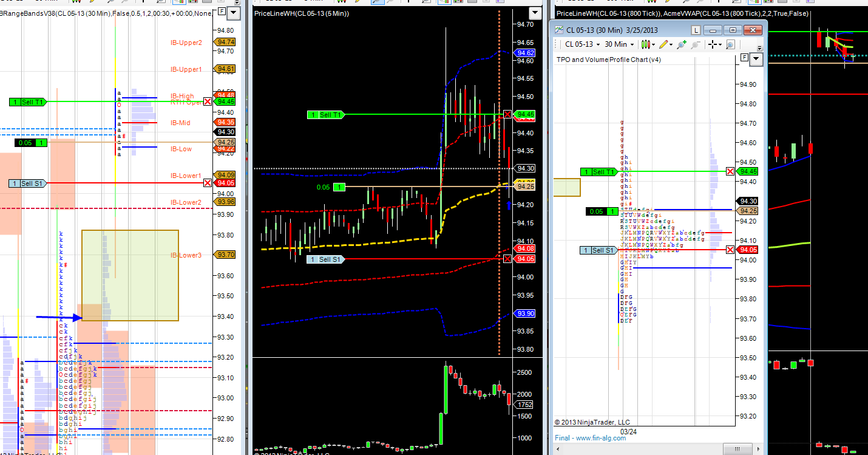This screenshot has height=455, width=868.
Task: Click the TPO and Volume Profile Chart (v4) title
Action: (609, 60)
